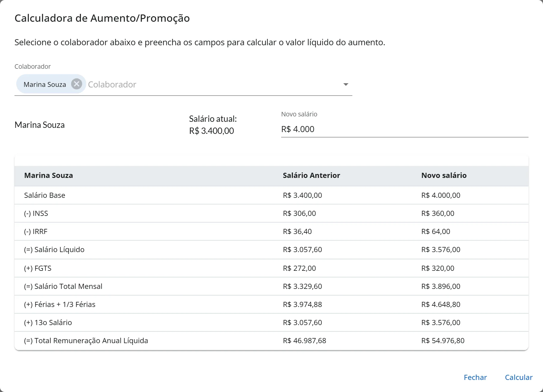Select the (-) IRRF row label
The image size is (543, 392).
(36, 231)
